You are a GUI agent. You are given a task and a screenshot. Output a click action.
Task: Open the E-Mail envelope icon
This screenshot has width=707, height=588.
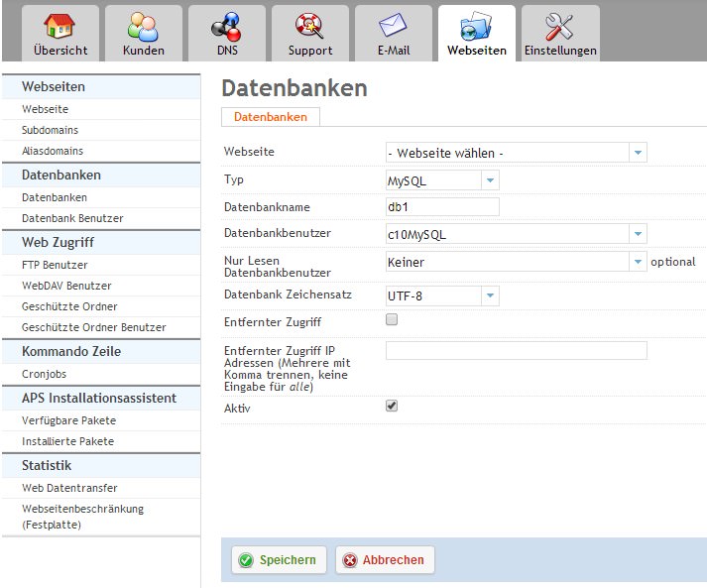(x=394, y=26)
